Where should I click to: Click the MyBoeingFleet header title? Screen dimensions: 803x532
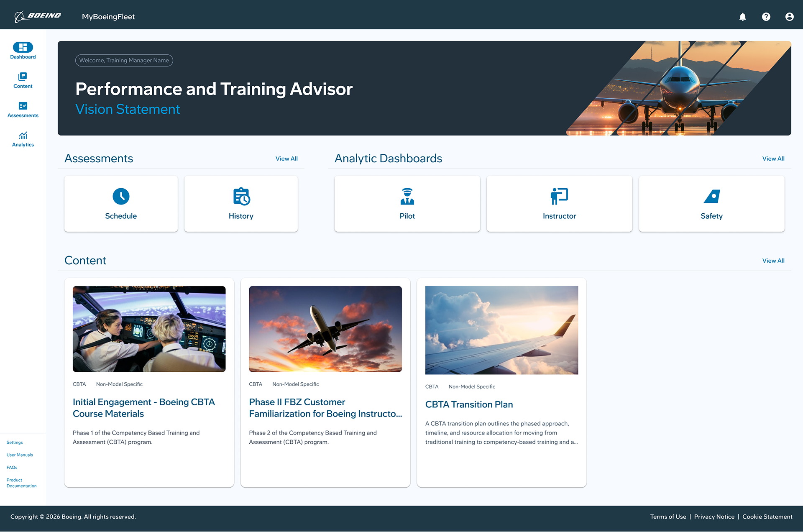tap(108, 17)
